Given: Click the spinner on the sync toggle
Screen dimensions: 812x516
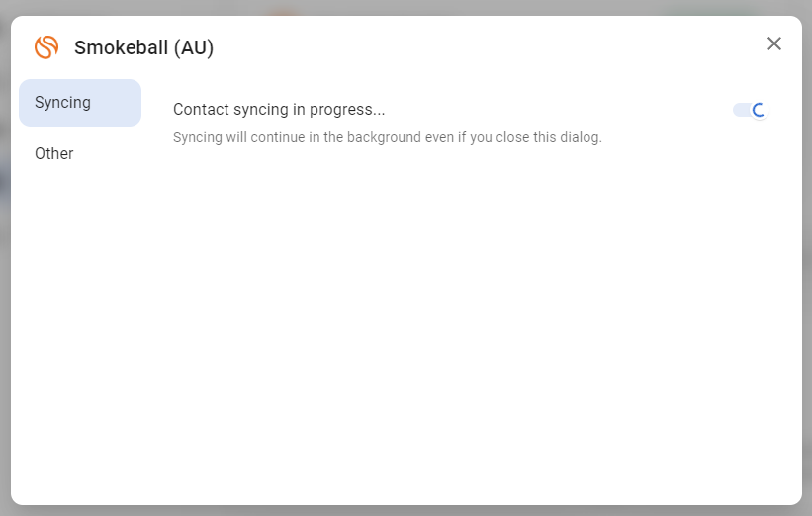Looking at the screenshot, I should tap(759, 110).
